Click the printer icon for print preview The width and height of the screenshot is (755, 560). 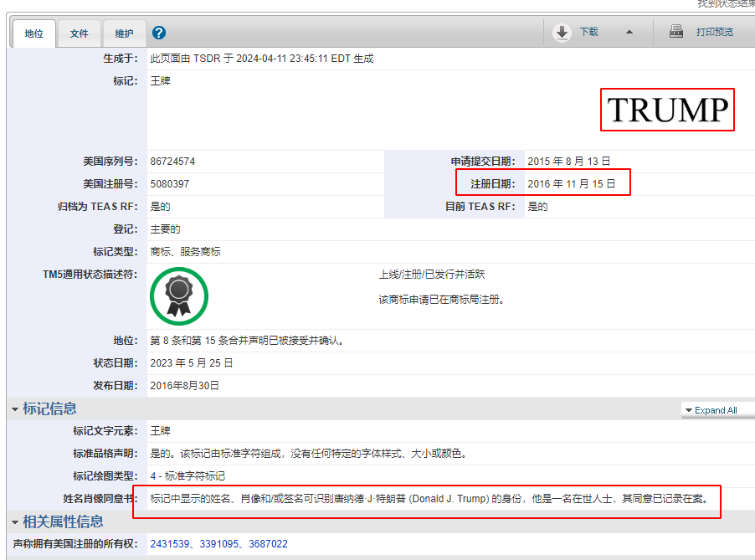676,31
